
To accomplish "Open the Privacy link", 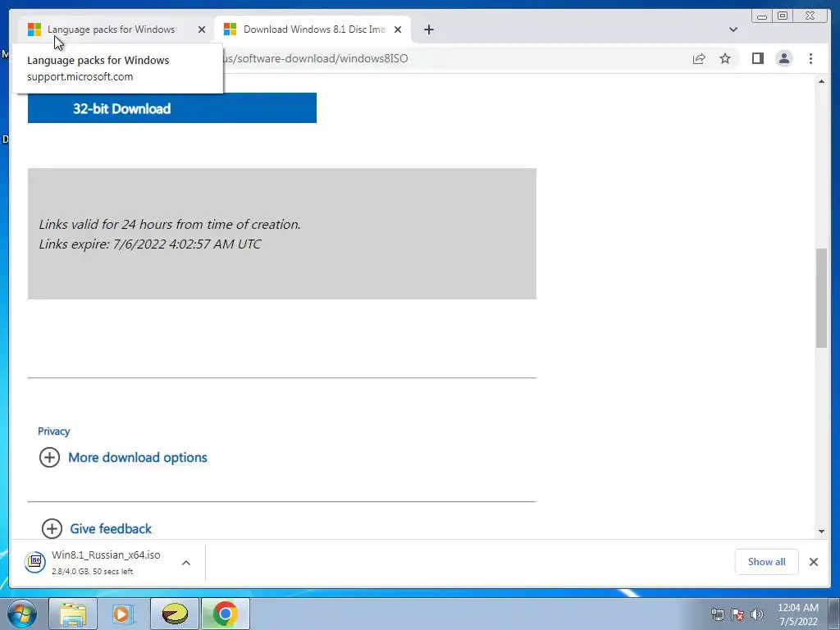I will 53,431.
